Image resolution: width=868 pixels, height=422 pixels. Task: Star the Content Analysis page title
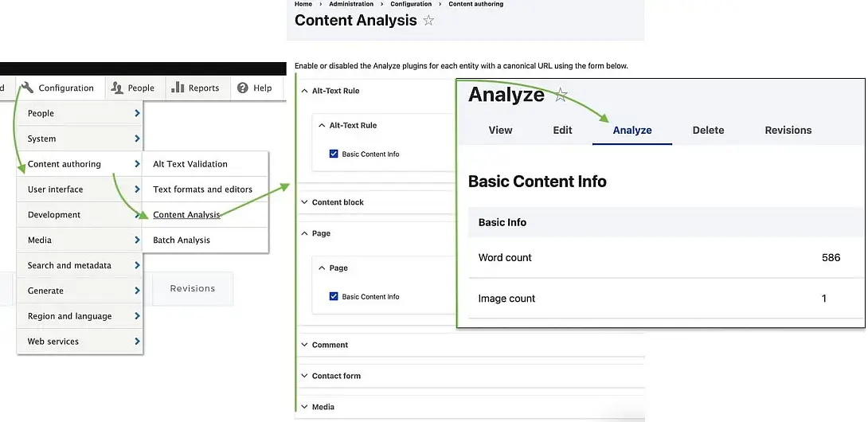pos(428,21)
